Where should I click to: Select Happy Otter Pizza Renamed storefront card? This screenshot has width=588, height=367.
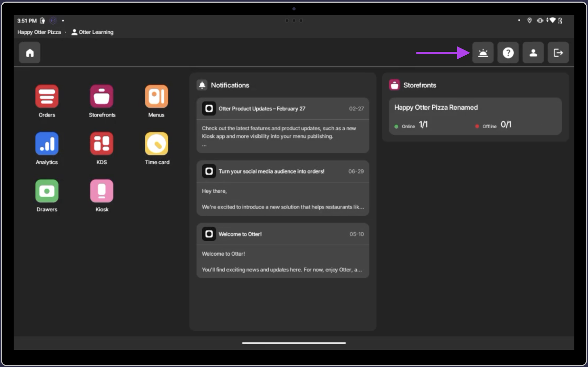click(475, 116)
